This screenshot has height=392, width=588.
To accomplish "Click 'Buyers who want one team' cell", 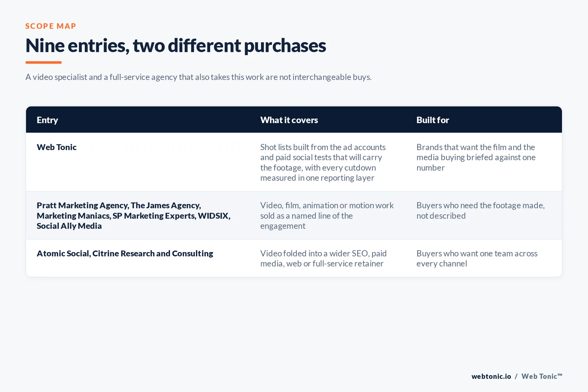I will (x=477, y=258).
